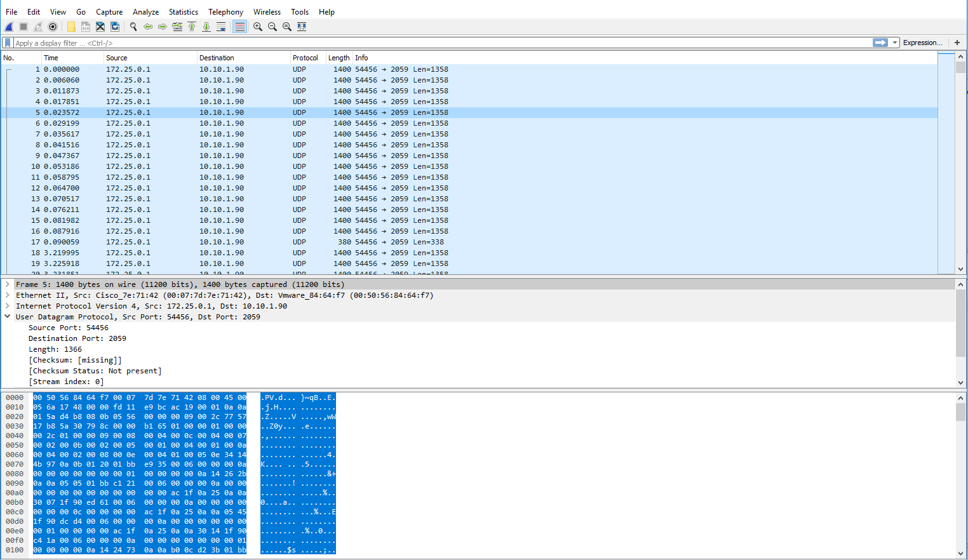
Task: Select the Source Port: 54456 field
Action: click(x=69, y=328)
